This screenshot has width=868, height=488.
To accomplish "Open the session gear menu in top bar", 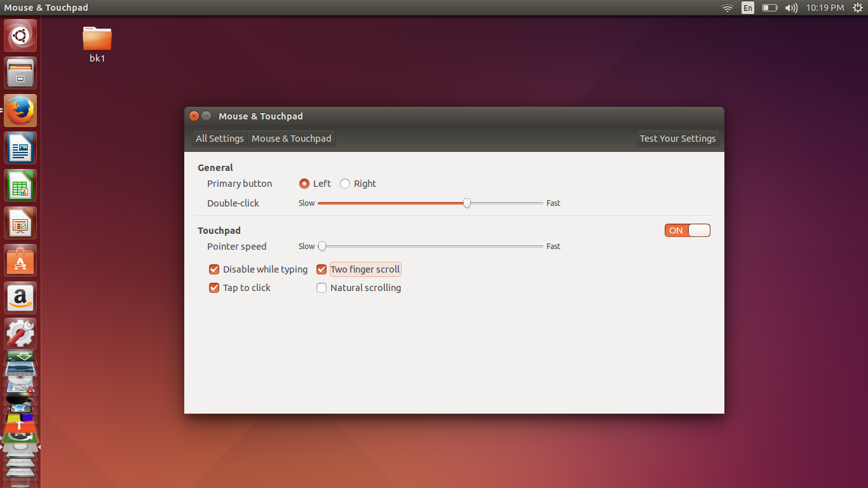I will tap(857, 8).
